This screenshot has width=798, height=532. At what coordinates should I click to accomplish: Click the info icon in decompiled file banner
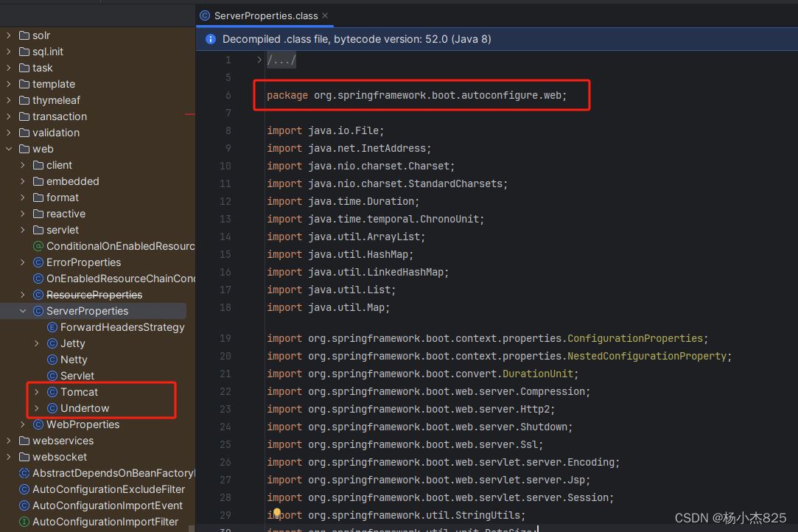pos(211,39)
